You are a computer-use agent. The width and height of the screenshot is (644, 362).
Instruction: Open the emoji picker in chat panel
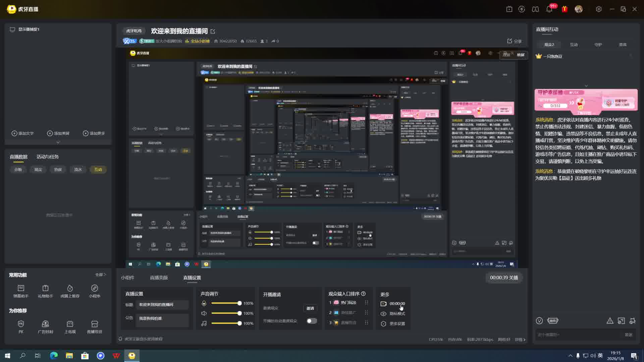click(x=539, y=321)
